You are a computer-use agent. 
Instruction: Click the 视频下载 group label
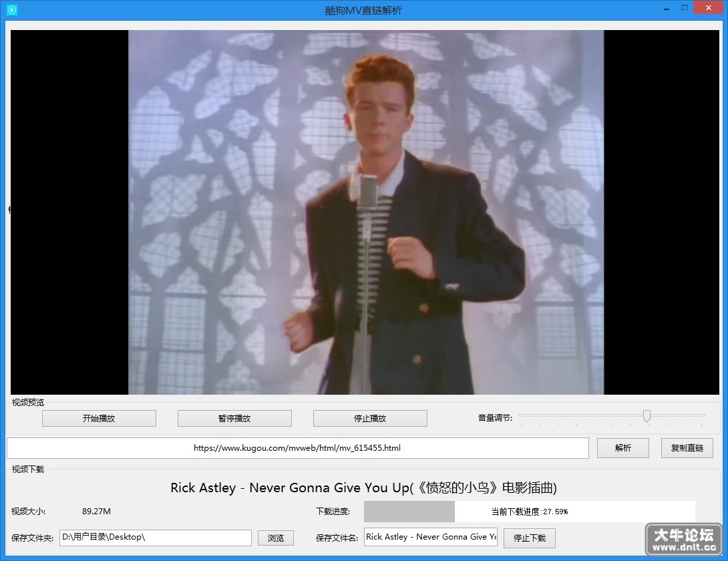[28, 469]
